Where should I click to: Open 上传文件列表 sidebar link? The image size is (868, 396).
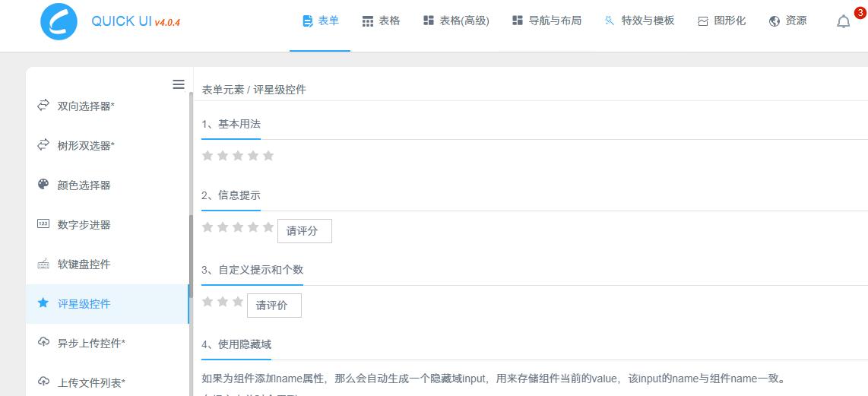tap(91, 382)
